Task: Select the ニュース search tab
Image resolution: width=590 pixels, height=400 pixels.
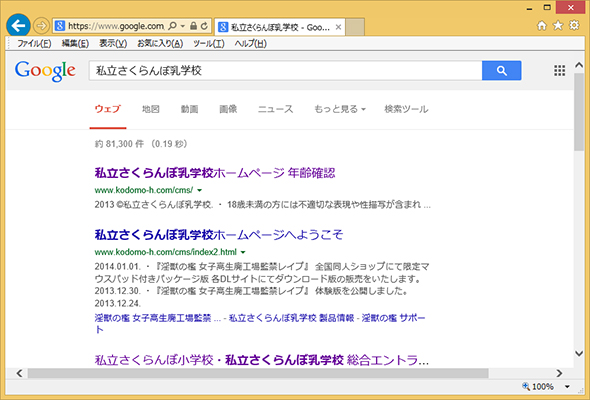Action: click(275, 109)
